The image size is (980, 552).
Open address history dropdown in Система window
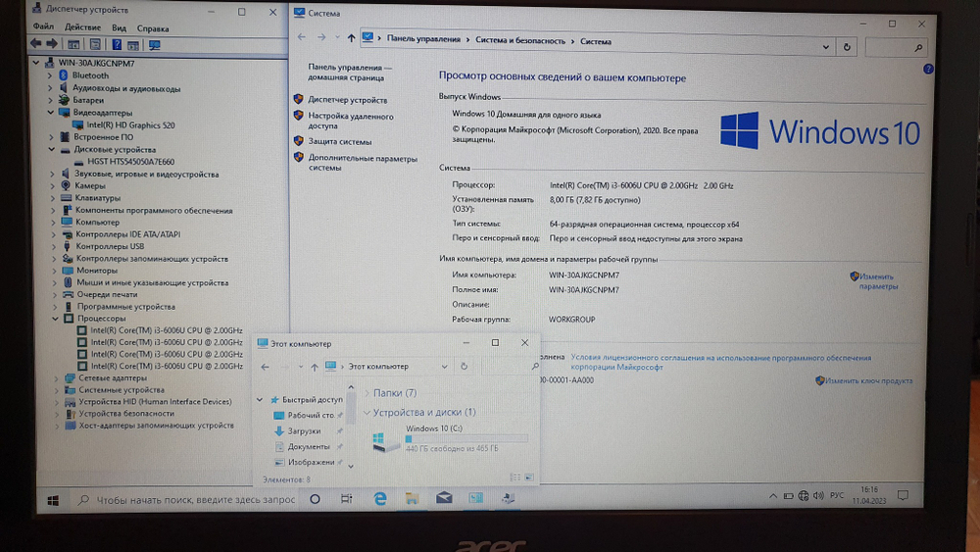825,47
